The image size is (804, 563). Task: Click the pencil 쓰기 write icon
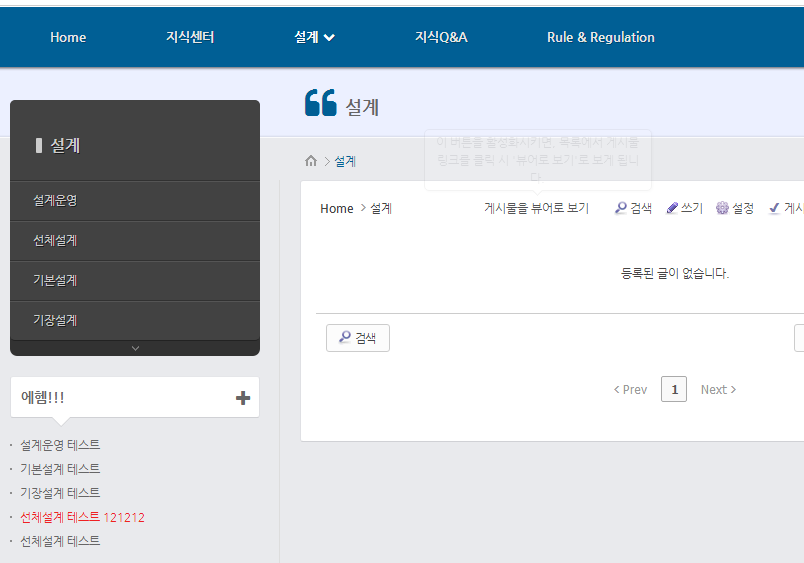(672, 208)
